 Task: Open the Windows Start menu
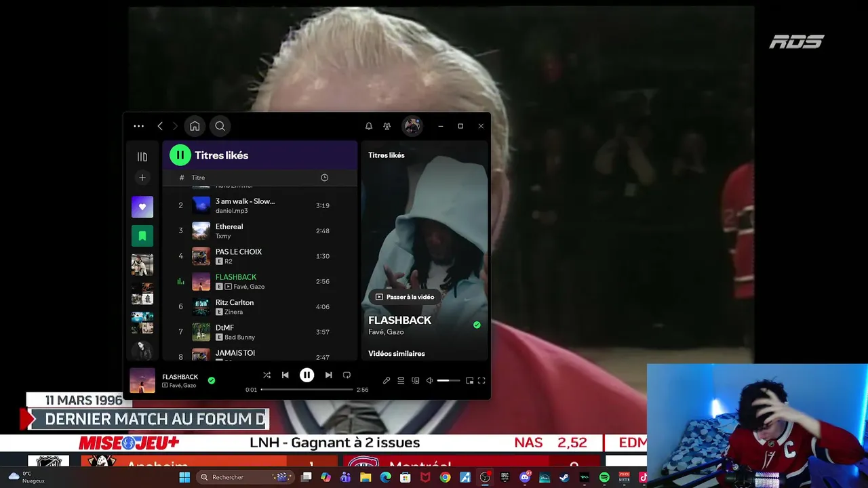[184, 477]
